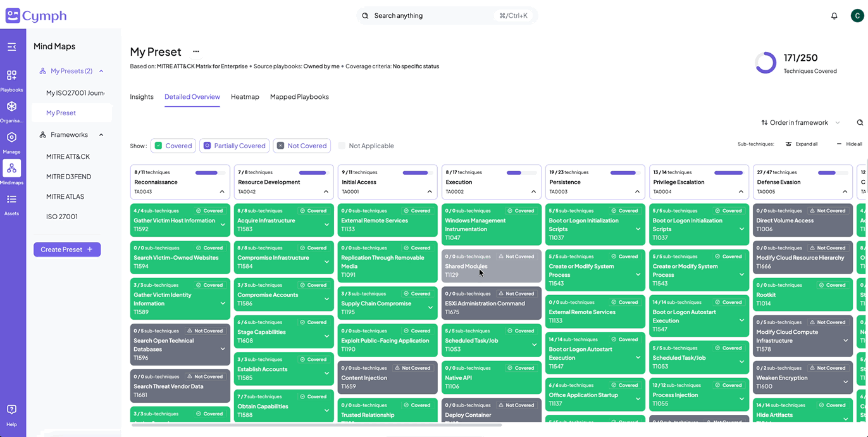
Task: Click the search magnifier next to Order in framework
Action: [x=860, y=123]
